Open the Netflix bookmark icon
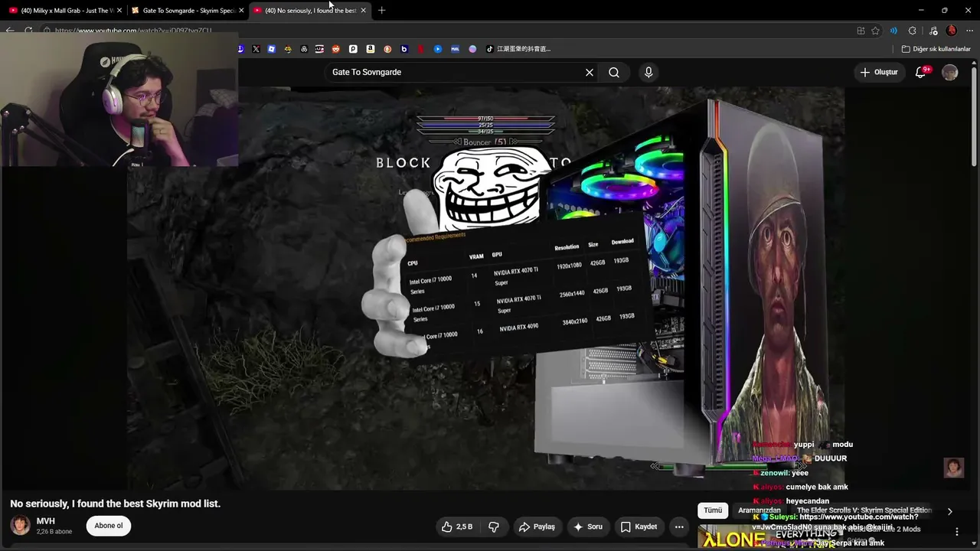This screenshot has width=980, height=551. point(420,49)
